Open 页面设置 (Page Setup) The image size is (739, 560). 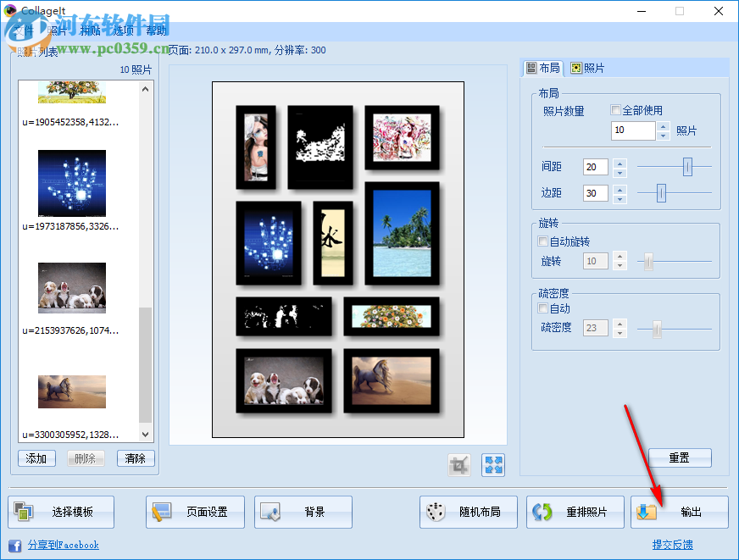(x=195, y=512)
